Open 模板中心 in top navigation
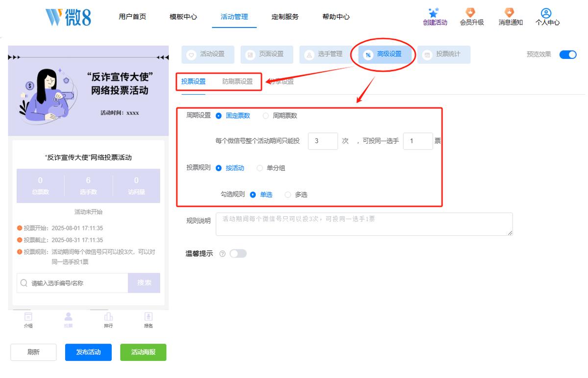The width and height of the screenshot is (588, 378). (x=183, y=17)
